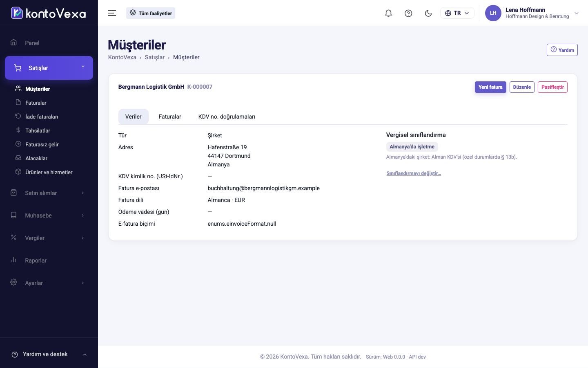The image size is (588, 368).
Task: Open Faturalar in the sidebar
Action: click(36, 103)
